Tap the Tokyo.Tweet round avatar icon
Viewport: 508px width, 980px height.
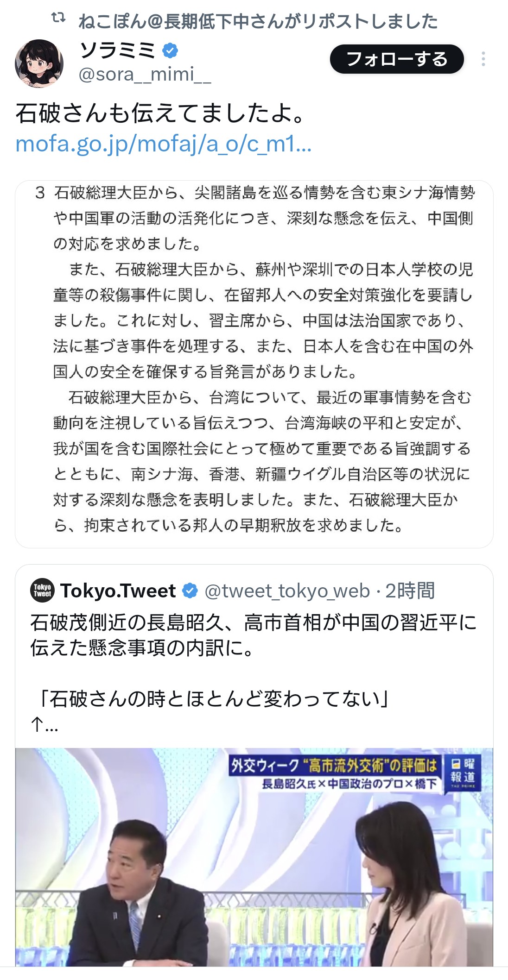[x=43, y=591]
